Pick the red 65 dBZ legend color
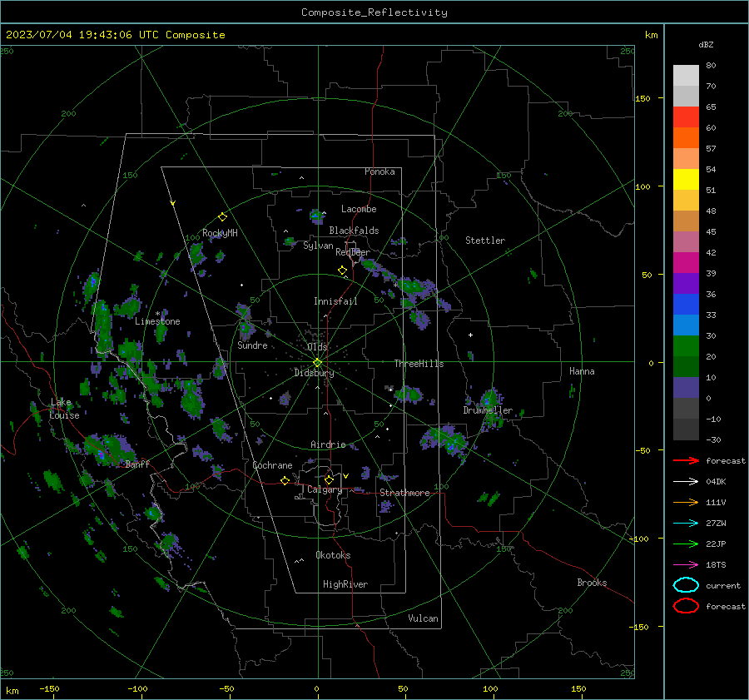The height and width of the screenshot is (700, 749). (x=686, y=117)
